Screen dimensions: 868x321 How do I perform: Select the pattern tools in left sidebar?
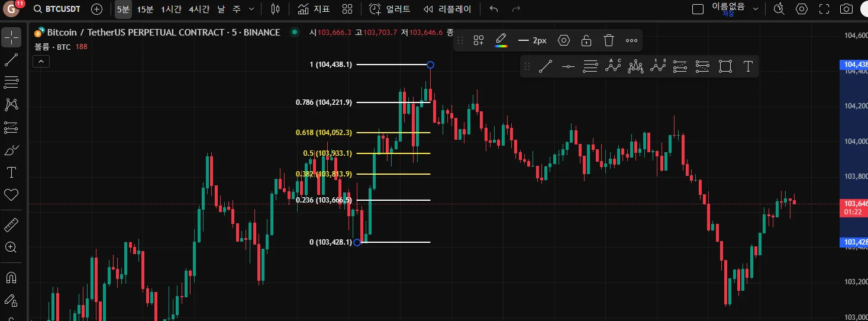pos(11,105)
